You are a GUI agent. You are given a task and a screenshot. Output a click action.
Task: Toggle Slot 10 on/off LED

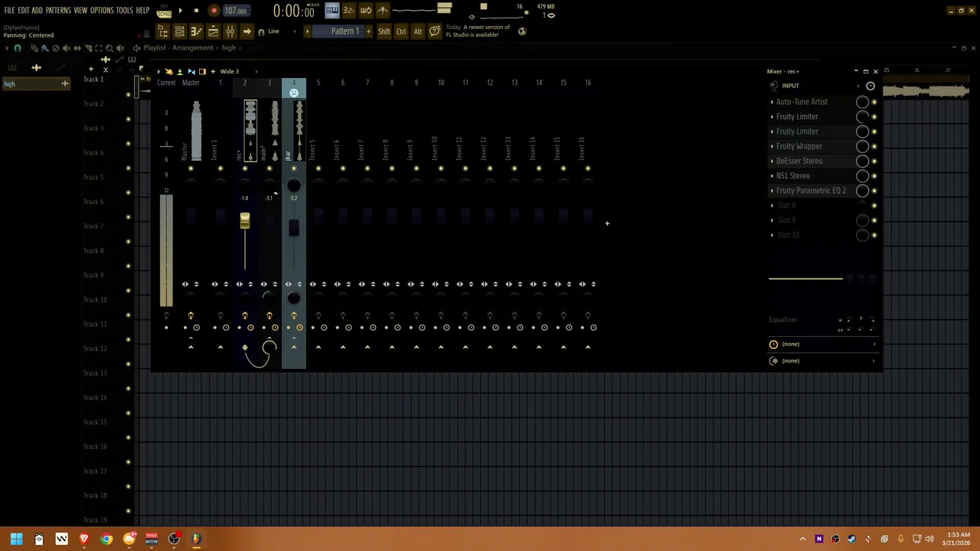[x=874, y=235]
